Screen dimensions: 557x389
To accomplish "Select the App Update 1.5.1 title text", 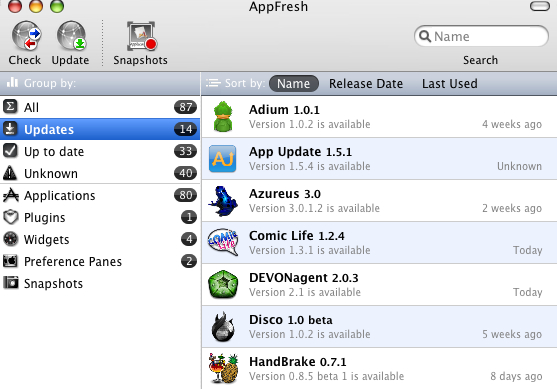I will (301, 152).
